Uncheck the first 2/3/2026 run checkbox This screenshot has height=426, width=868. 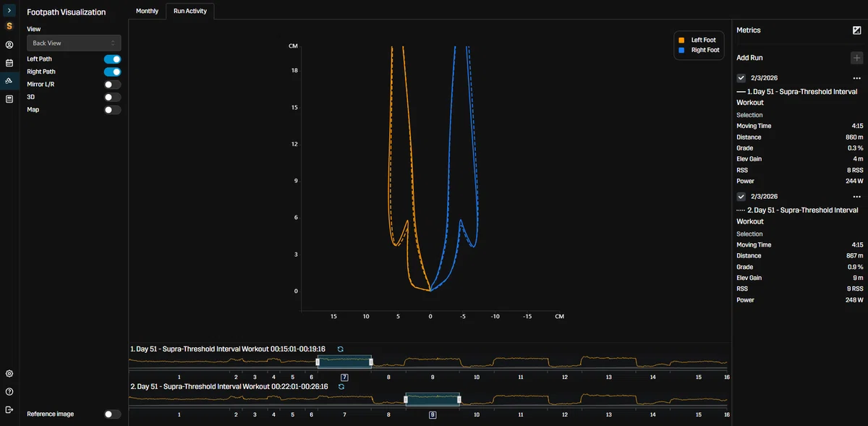[741, 78]
